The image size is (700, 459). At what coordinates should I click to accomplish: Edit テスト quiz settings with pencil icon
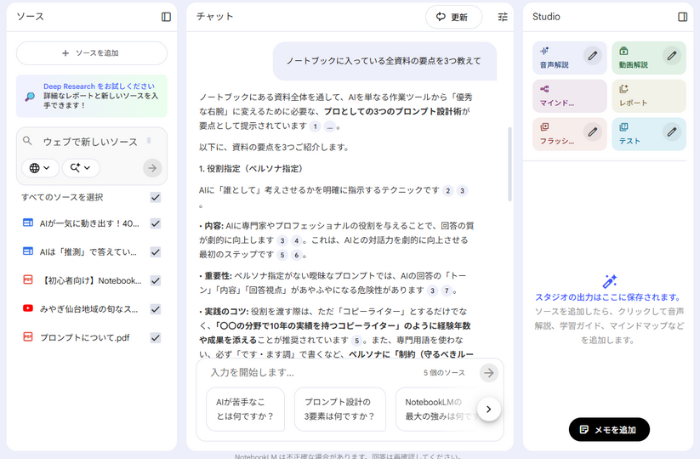(x=672, y=132)
